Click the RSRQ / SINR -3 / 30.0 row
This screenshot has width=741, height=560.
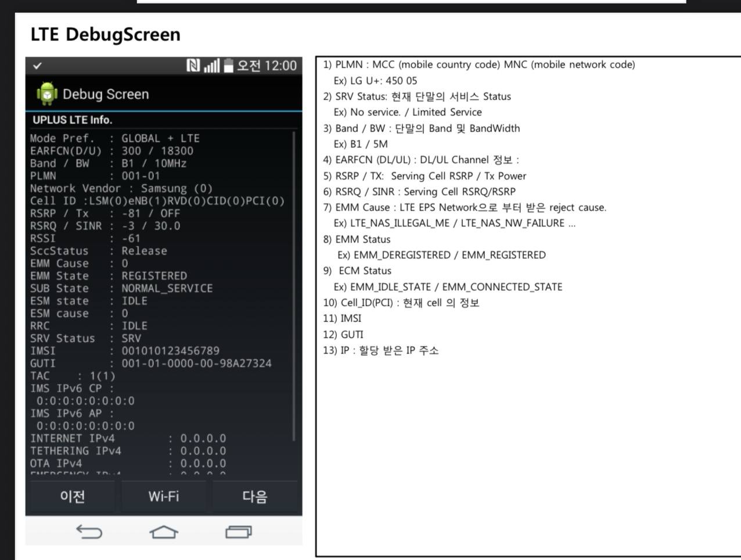click(x=105, y=226)
